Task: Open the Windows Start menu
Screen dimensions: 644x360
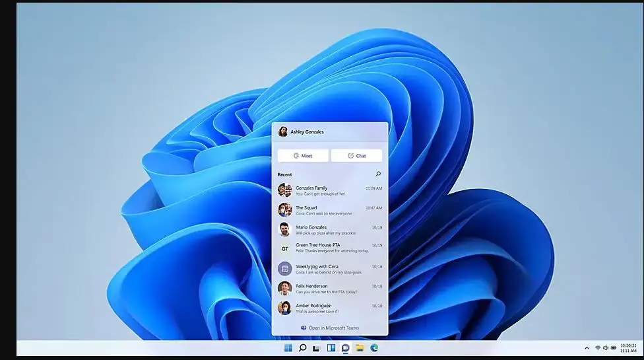Action: pyautogui.click(x=288, y=348)
